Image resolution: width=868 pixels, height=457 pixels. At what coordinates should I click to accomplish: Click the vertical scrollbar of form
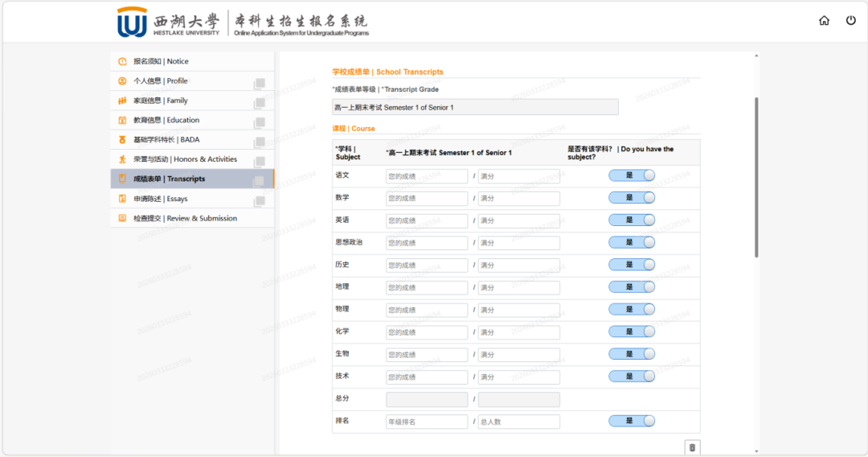[x=756, y=177]
